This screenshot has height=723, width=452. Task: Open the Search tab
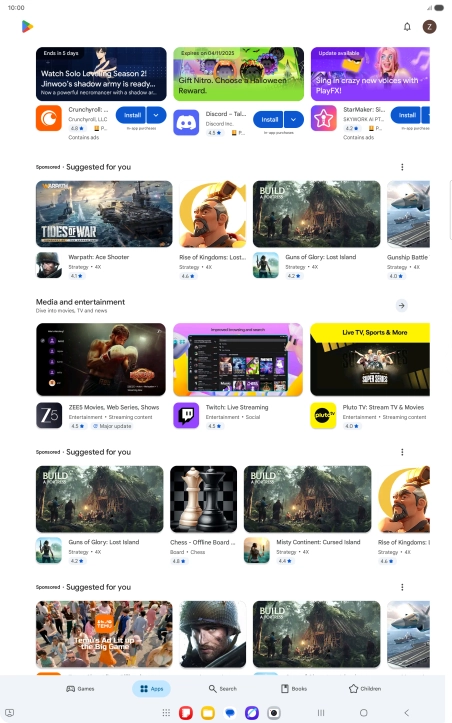[222, 688]
